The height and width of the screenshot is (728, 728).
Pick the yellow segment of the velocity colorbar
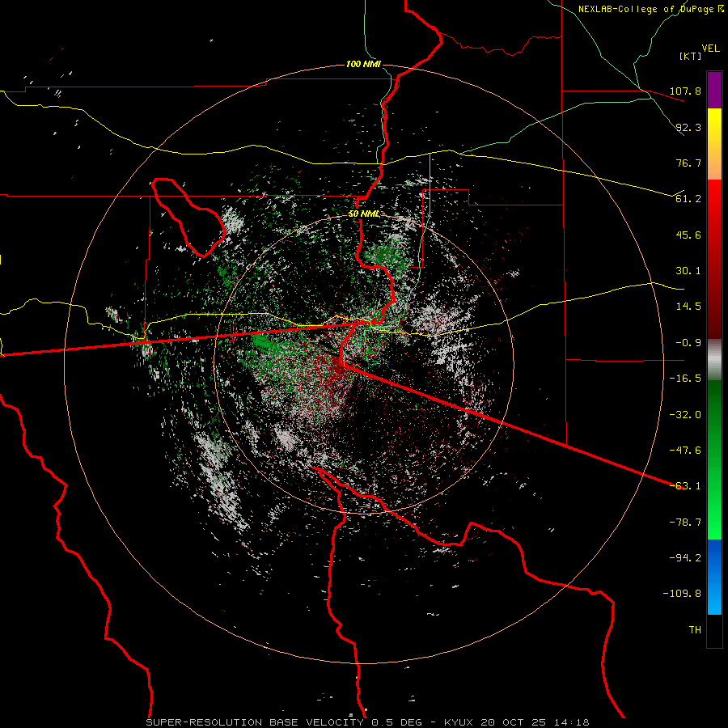click(x=714, y=126)
